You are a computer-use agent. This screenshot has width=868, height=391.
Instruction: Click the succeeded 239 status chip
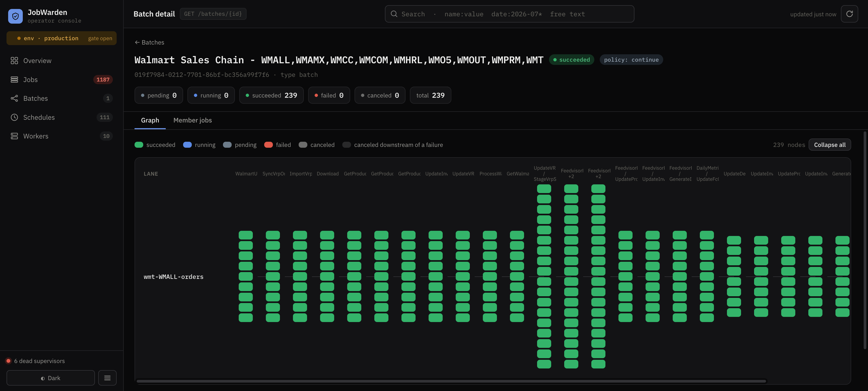pos(271,95)
